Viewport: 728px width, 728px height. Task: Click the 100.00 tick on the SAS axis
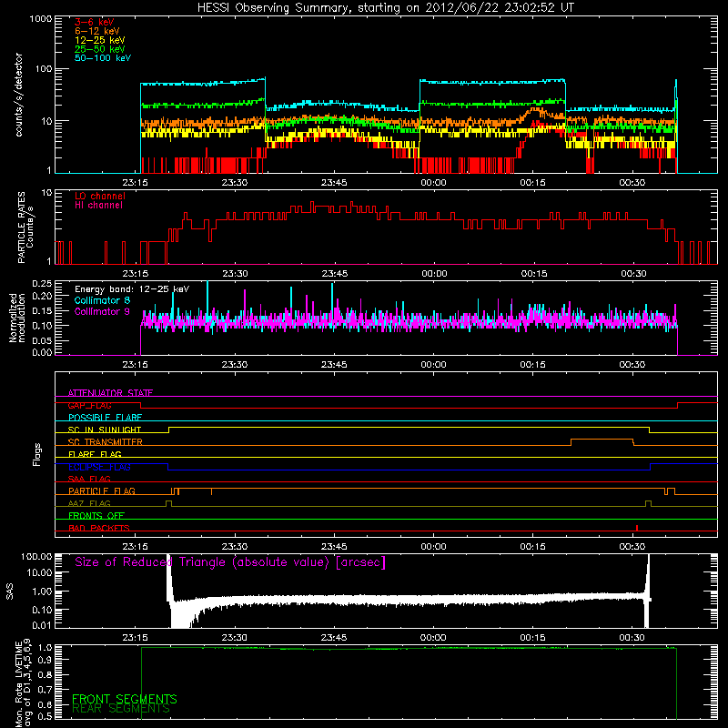36,556
